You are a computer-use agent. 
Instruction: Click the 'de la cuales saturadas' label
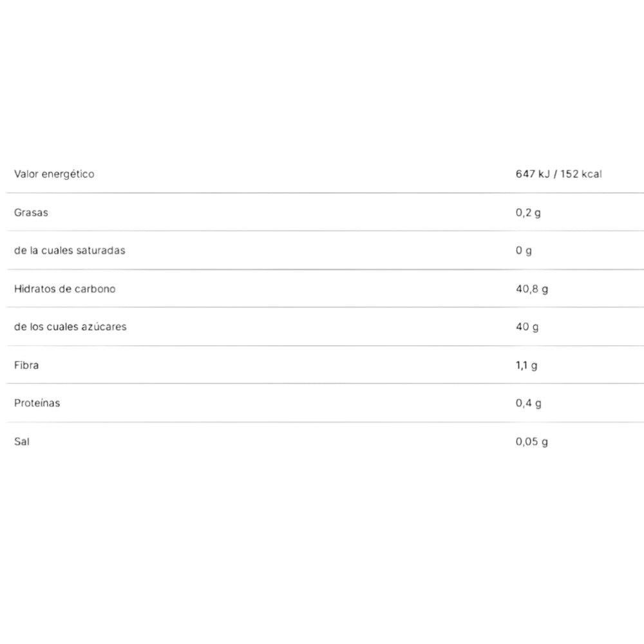(70, 251)
